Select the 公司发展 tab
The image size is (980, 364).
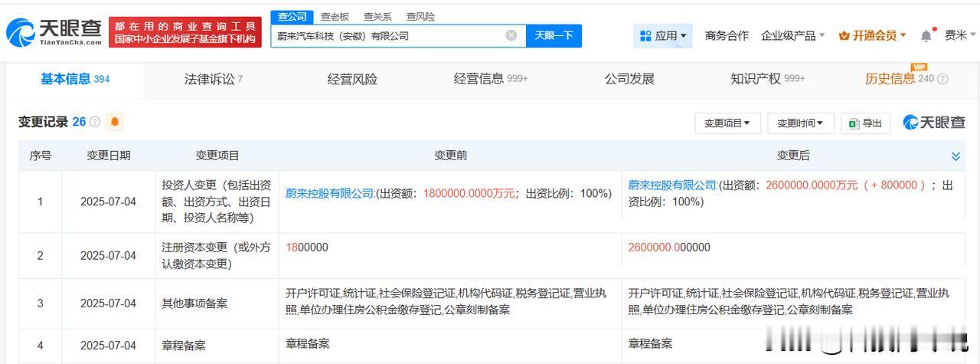point(629,79)
